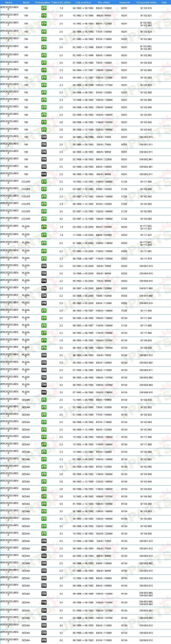Click engine code OM 605.911
This screenshot has height=644, width=171.
tap(146, 370)
